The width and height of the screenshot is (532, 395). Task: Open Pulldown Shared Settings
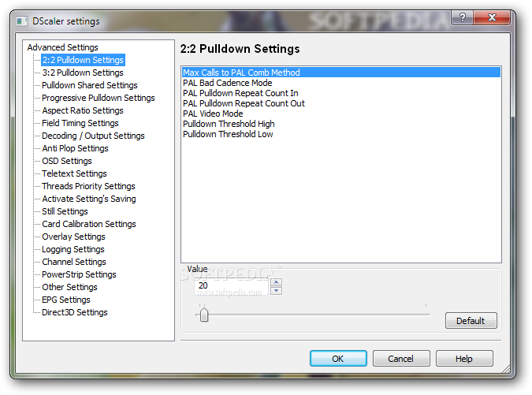pyautogui.click(x=90, y=85)
